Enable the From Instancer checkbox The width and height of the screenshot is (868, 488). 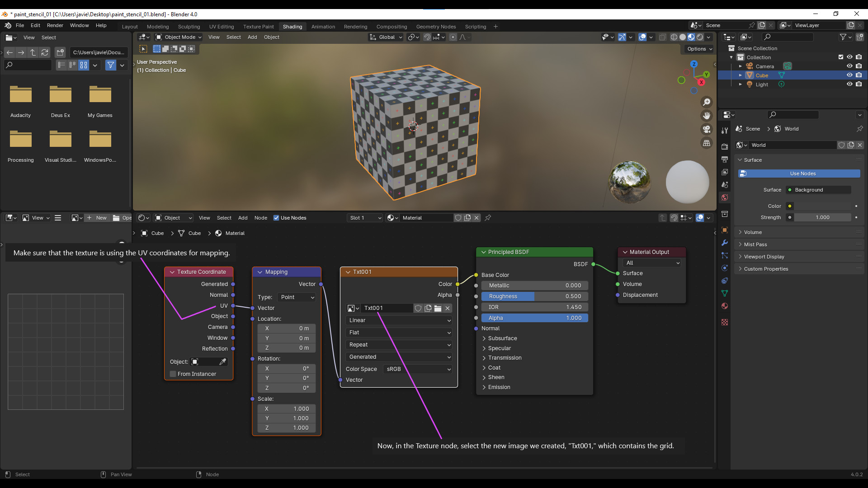pyautogui.click(x=173, y=374)
